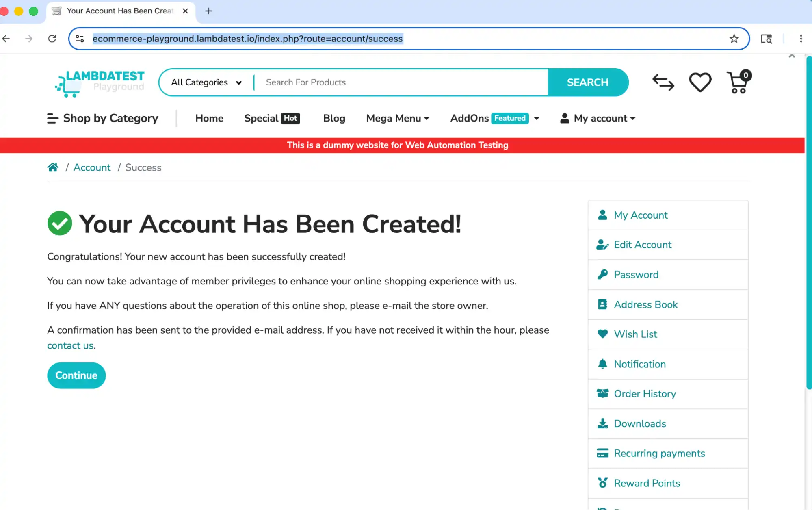Click the Account breadcrumb link
This screenshot has width=812, height=510.
pos(92,167)
